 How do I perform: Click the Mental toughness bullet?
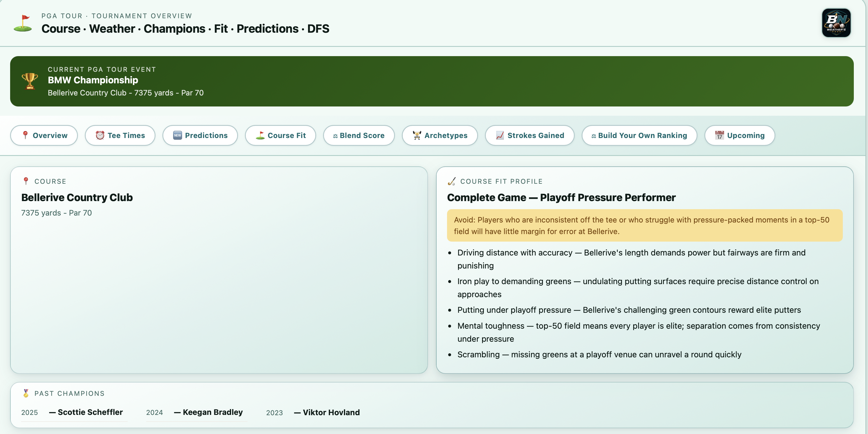pos(638,332)
